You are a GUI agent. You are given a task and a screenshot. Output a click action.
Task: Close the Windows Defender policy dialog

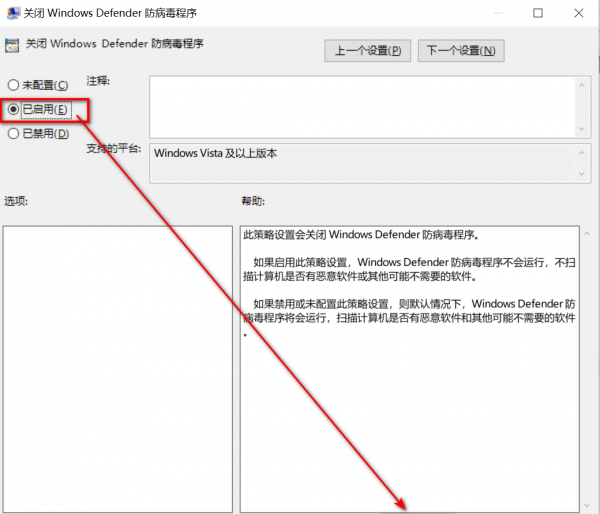[579, 13]
